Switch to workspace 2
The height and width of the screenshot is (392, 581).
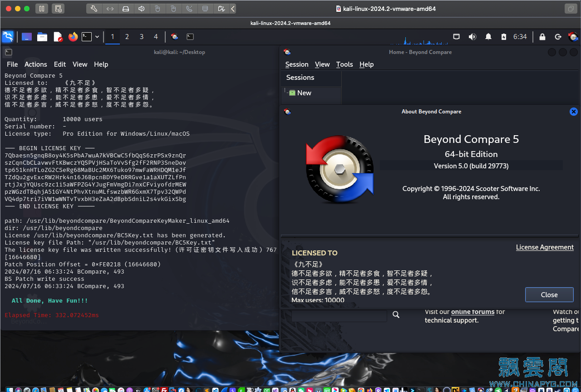pyautogui.click(x=127, y=37)
